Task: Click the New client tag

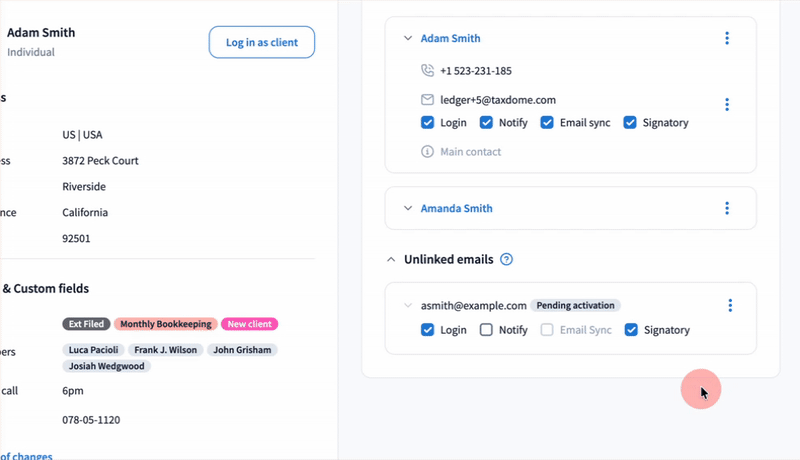Action: point(249,324)
